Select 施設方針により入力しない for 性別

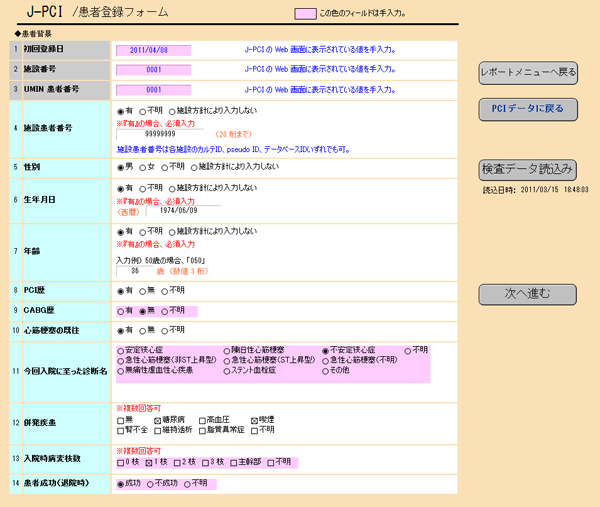[x=194, y=168]
